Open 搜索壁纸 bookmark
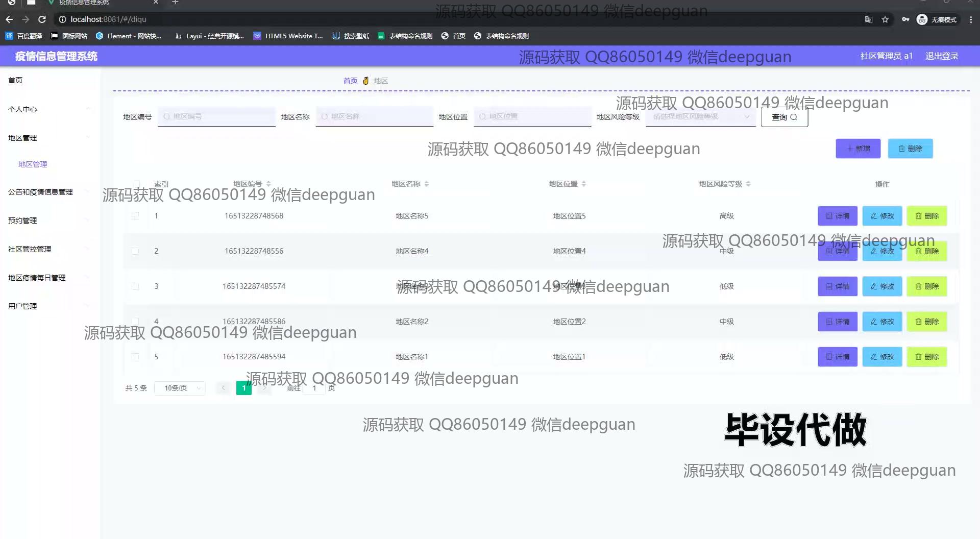Viewport: 980px width, 539px height. tap(351, 36)
